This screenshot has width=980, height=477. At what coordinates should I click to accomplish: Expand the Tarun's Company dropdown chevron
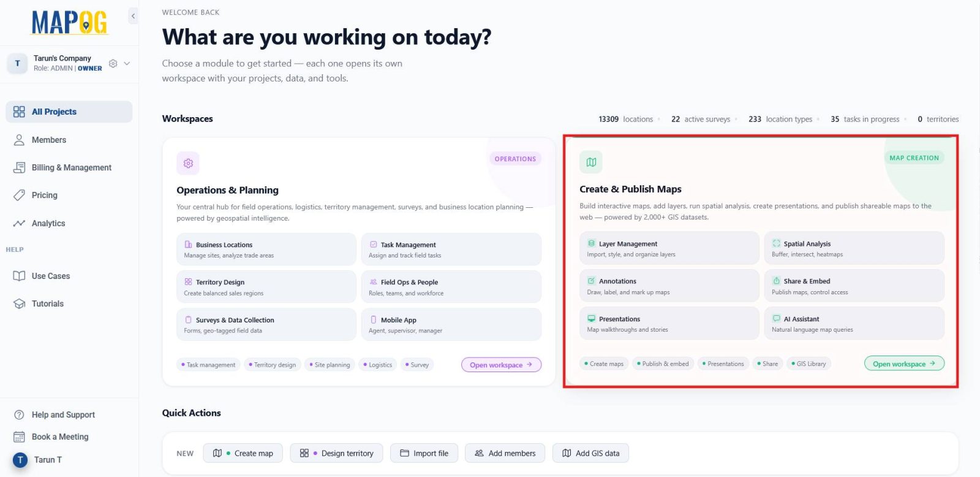click(127, 63)
